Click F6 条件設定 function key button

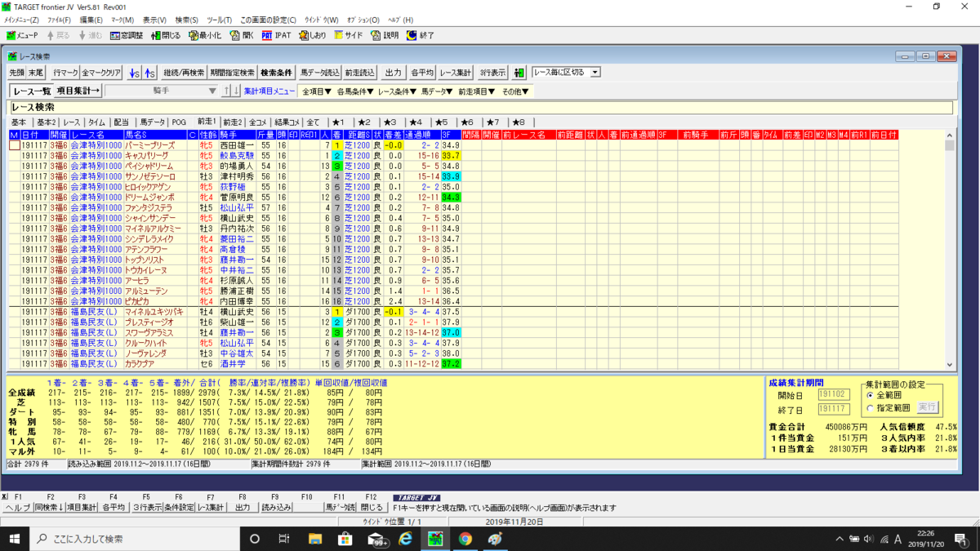179,507
